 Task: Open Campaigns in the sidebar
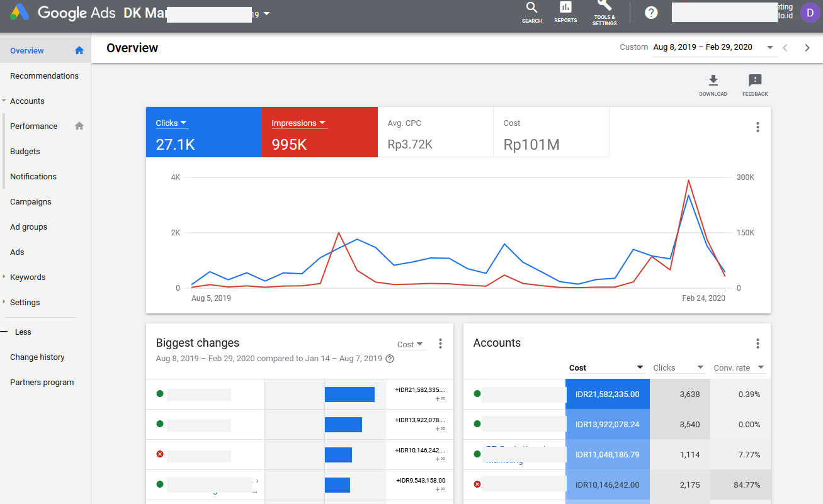coord(31,202)
